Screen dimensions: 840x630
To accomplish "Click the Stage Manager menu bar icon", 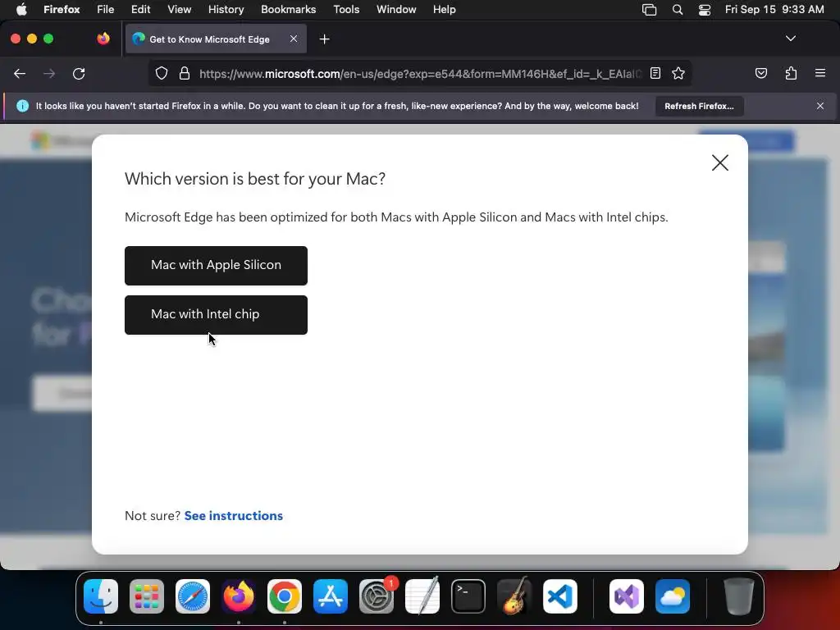I will 650,10.
